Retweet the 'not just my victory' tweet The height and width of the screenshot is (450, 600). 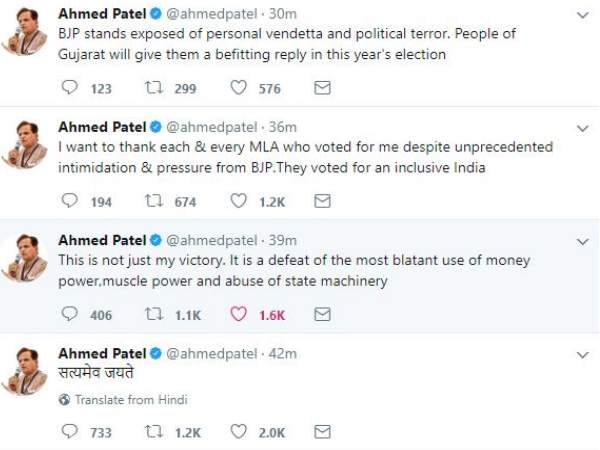point(154,314)
